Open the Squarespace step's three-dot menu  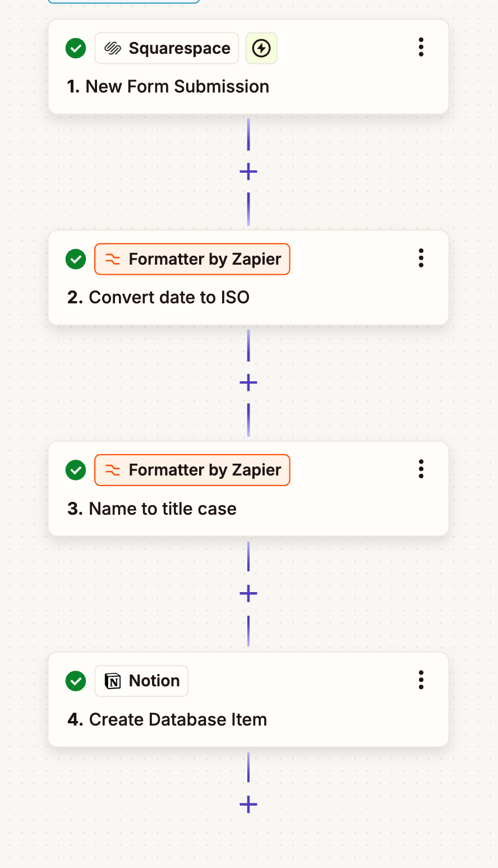tap(421, 47)
